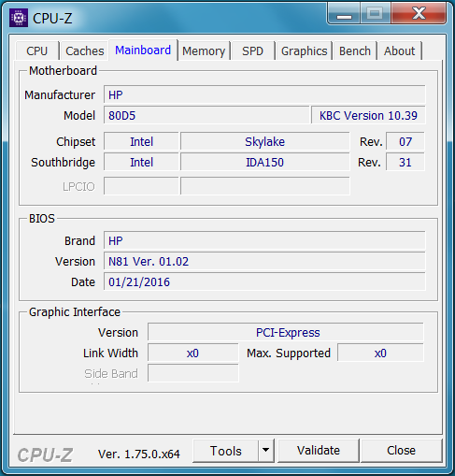Click the Southbridge Rev. value 31
This screenshot has height=476, width=455.
click(x=405, y=163)
